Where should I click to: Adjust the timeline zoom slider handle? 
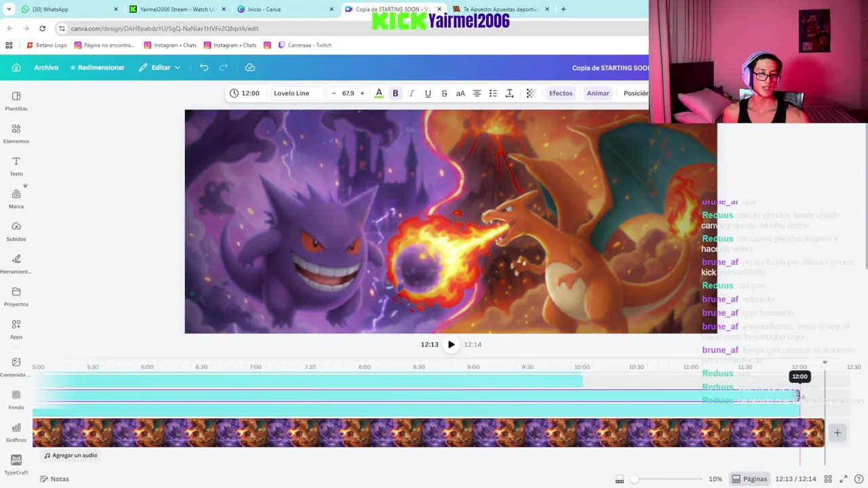(x=634, y=479)
